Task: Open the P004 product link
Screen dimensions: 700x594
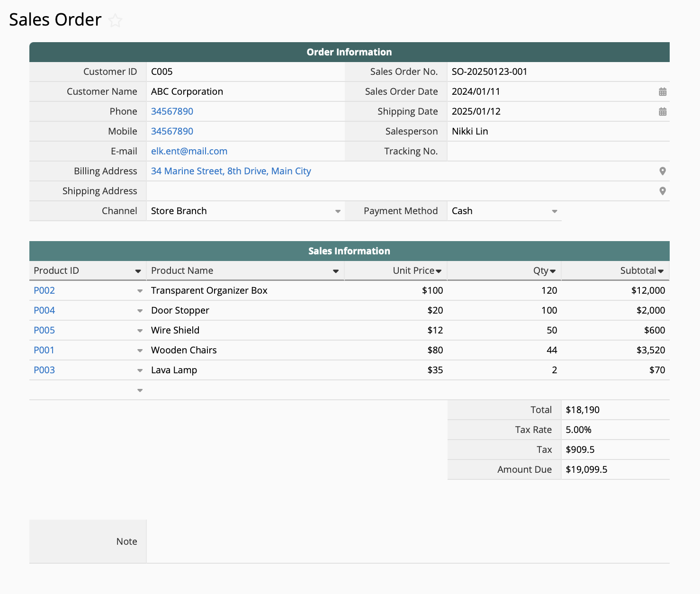Action: point(45,310)
